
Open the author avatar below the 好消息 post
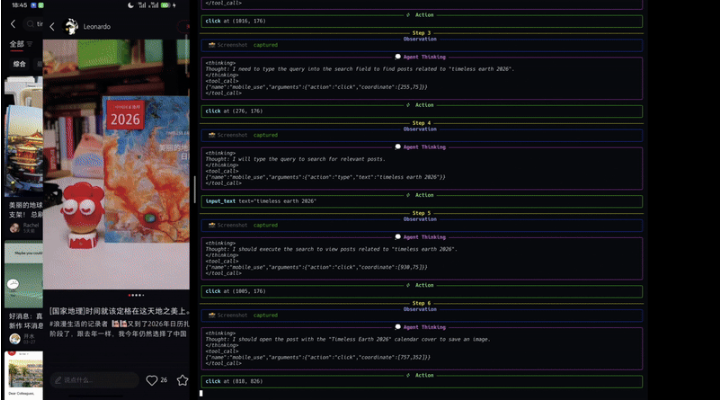pos(15,339)
